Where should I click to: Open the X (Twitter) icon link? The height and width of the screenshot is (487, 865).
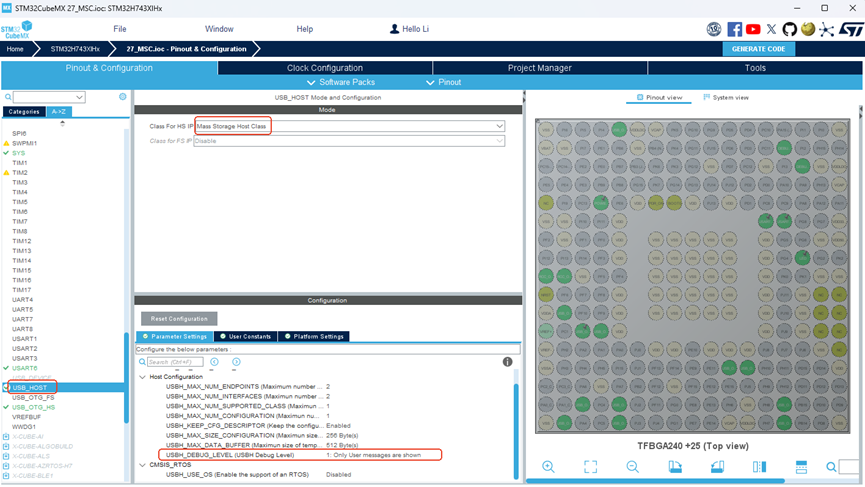pyautogui.click(x=771, y=29)
